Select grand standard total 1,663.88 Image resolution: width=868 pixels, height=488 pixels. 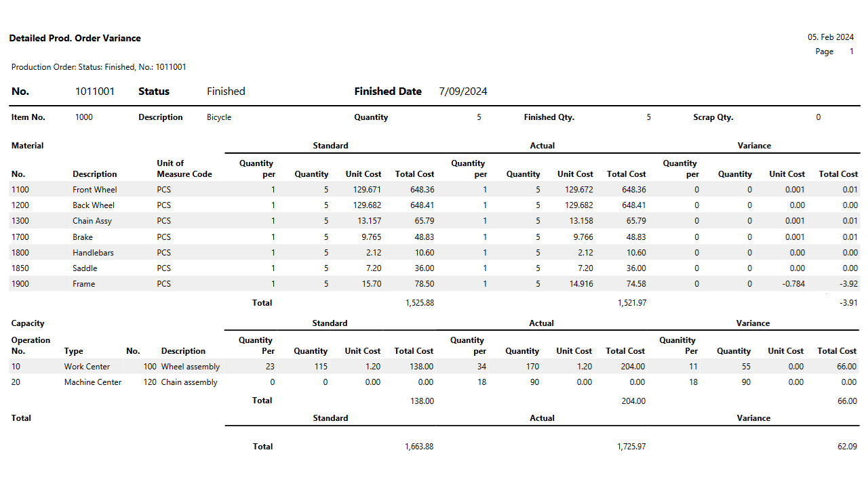coord(419,447)
